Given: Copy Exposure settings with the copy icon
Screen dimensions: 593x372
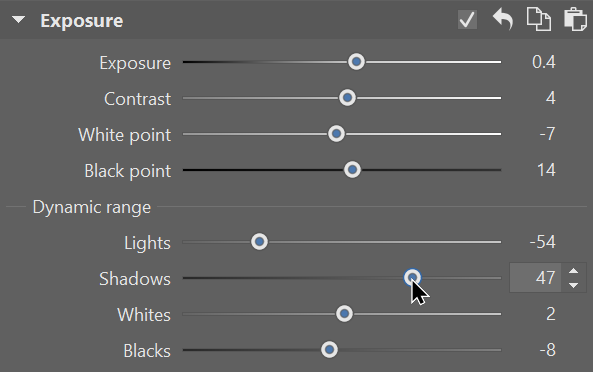Looking at the screenshot, I should click(539, 19).
